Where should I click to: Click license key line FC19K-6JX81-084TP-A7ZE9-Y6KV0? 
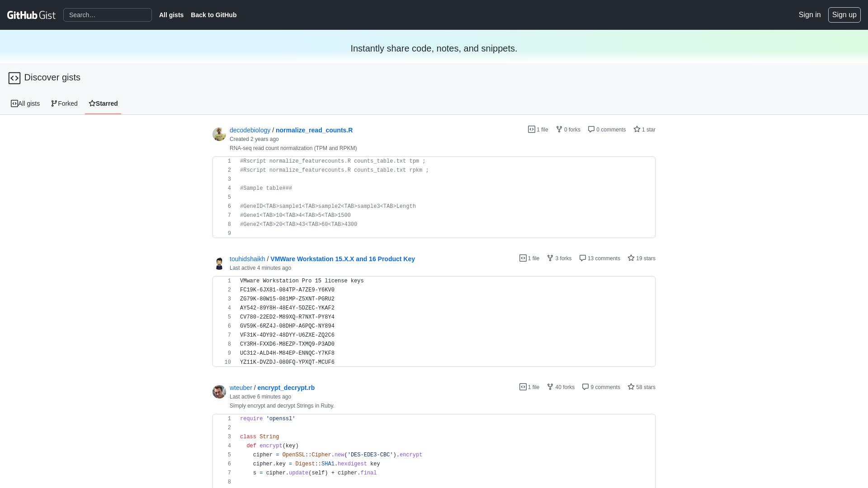pos(287,290)
